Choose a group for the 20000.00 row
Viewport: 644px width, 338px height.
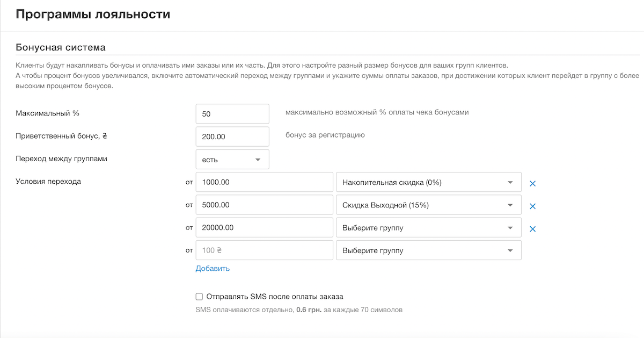[x=428, y=227]
